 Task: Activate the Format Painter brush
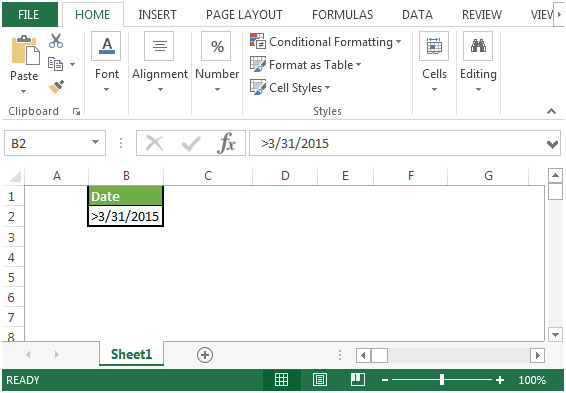56,87
